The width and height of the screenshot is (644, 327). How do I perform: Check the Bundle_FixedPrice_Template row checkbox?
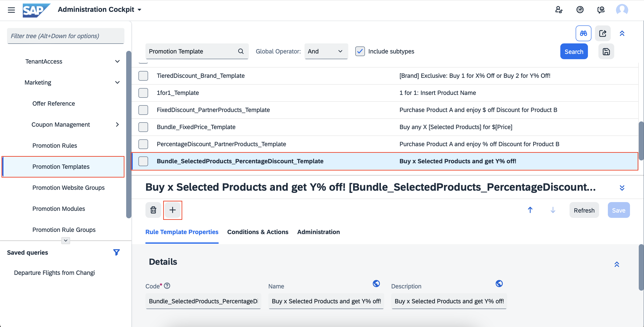click(143, 127)
